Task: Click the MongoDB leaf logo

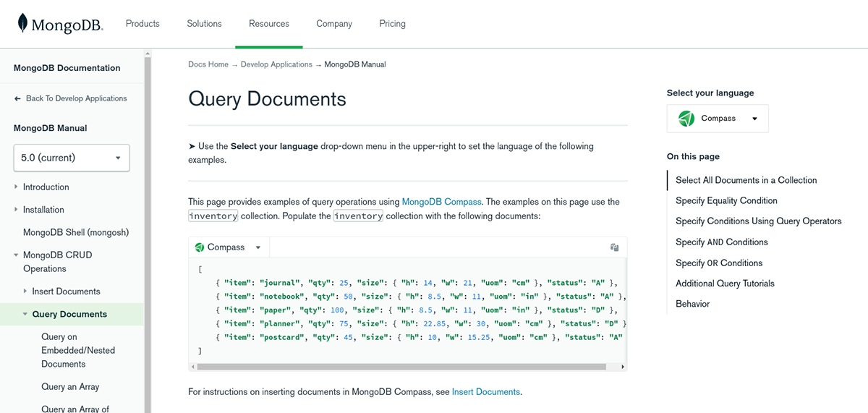Action: pyautogui.click(x=24, y=24)
